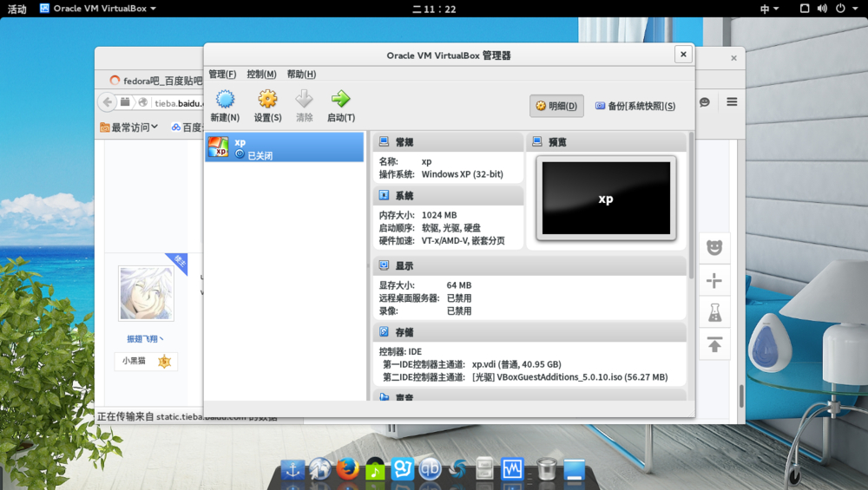
Task: Open the 控制(M) menu
Action: (x=261, y=74)
